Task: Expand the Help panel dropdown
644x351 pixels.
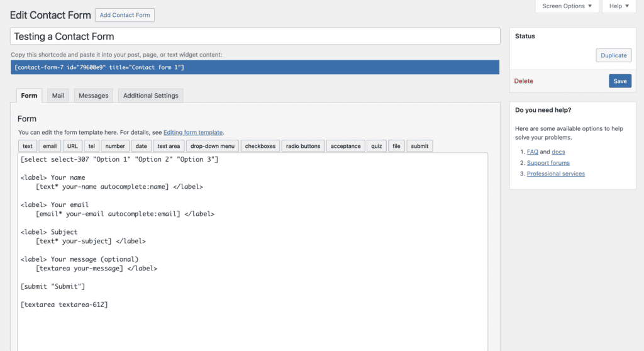Action: point(619,6)
